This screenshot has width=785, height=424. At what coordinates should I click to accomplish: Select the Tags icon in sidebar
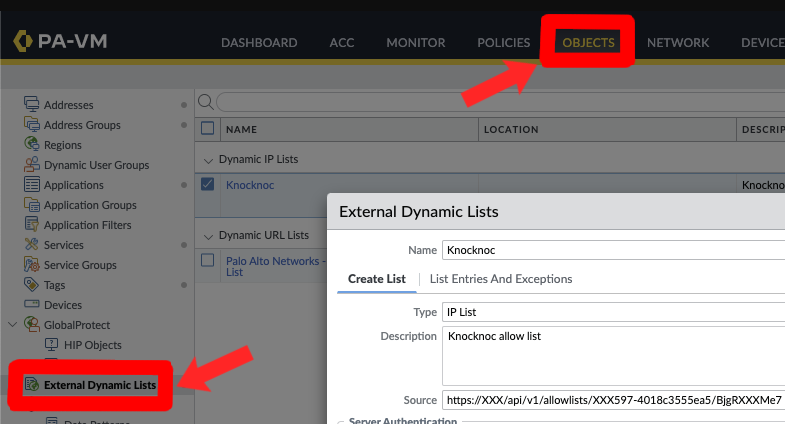pyautogui.click(x=31, y=285)
